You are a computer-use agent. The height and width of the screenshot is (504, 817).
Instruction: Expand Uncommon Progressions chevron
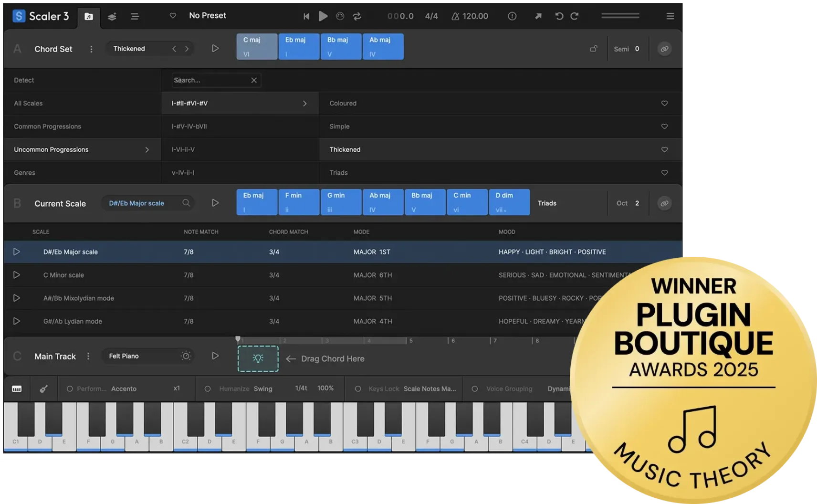point(147,150)
